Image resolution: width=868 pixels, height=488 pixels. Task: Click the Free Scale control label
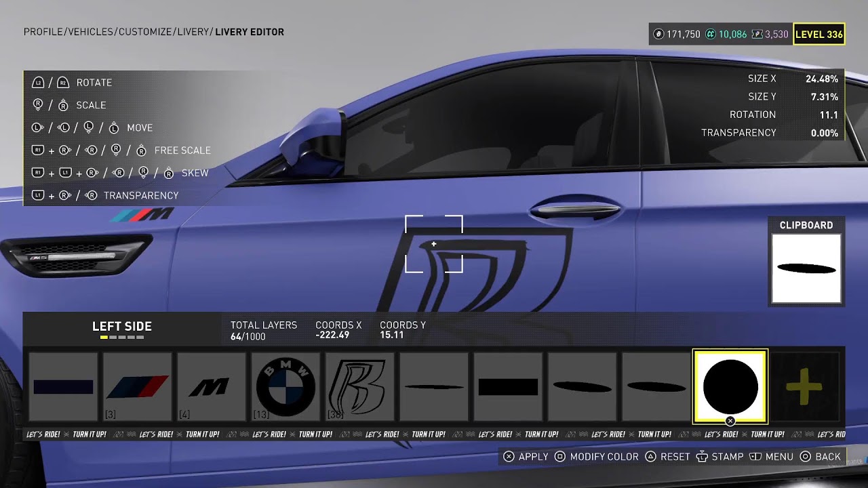(x=182, y=150)
